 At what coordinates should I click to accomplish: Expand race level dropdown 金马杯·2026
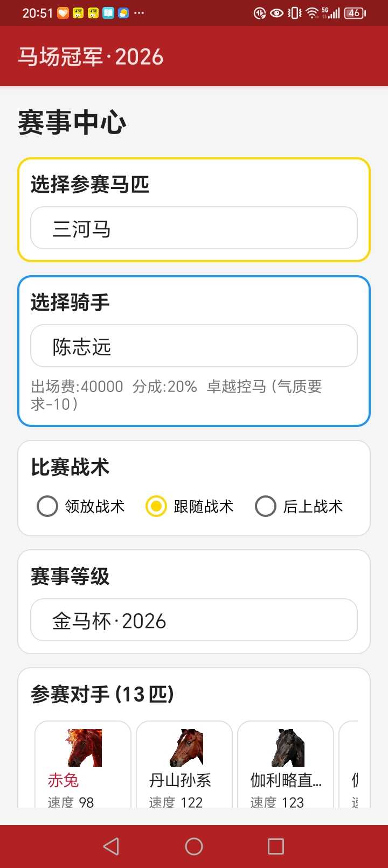[x=194, y=620]
